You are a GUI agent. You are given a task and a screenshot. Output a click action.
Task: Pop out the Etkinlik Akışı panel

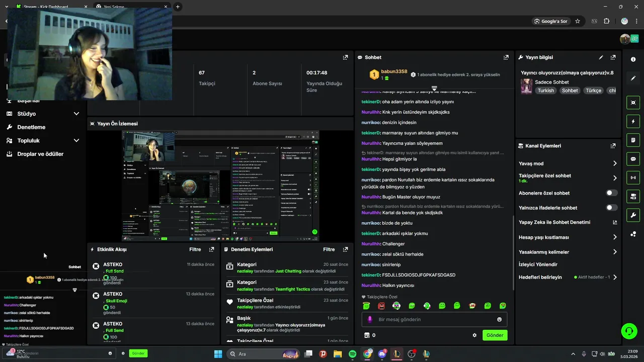[211, 249]
